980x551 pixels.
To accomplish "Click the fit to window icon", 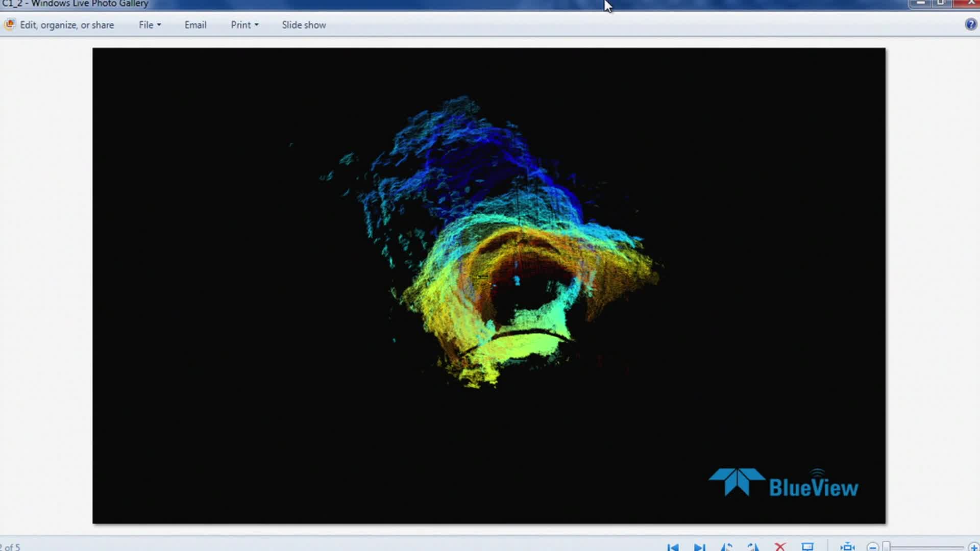I will point(847,547).
